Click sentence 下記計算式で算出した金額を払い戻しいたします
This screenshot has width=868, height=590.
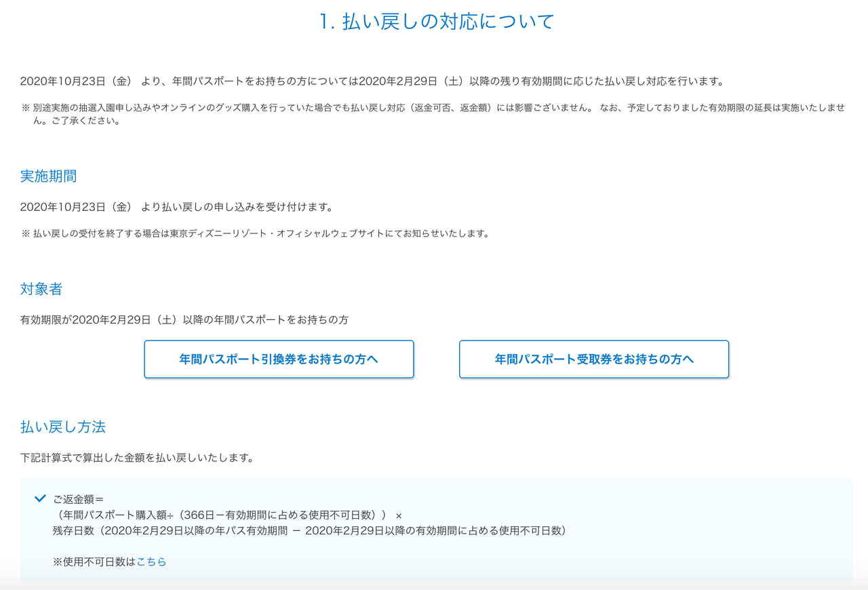click(137, 458)
